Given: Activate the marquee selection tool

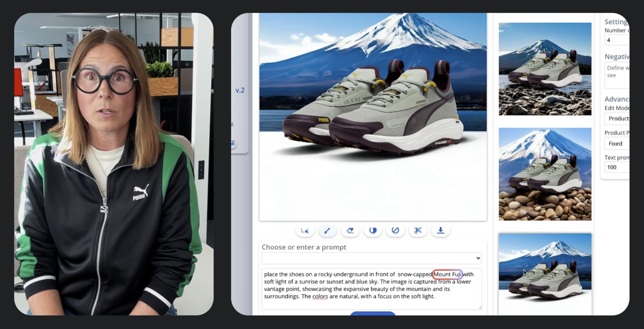Looking at the screenshot, I should [x=304, y=231].
